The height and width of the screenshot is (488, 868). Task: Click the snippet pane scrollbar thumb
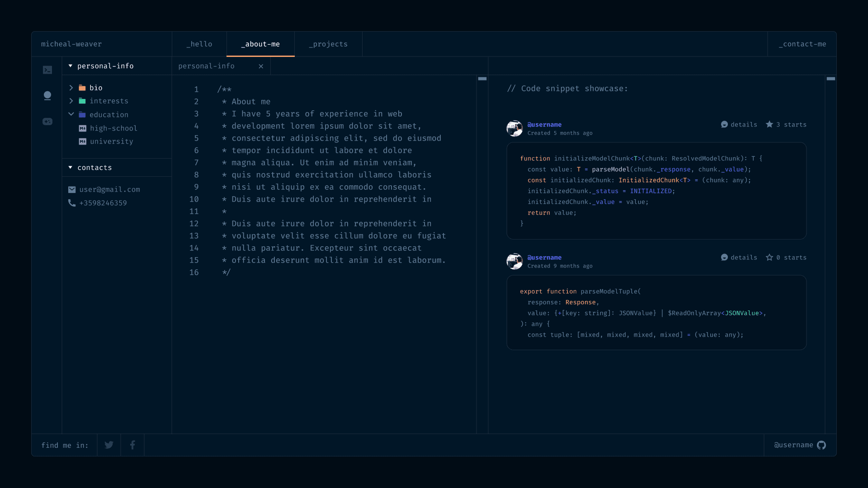[x=831, y=79]
